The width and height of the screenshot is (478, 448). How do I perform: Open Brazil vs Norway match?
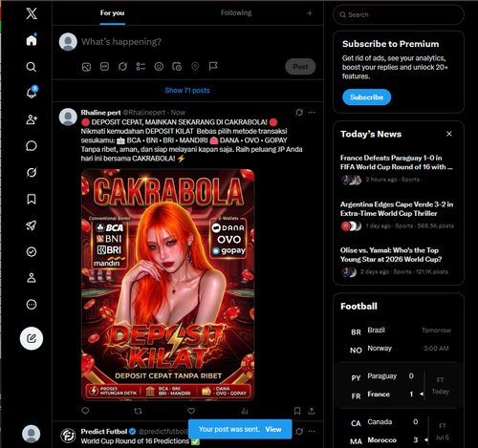click(x=399, y=340)
